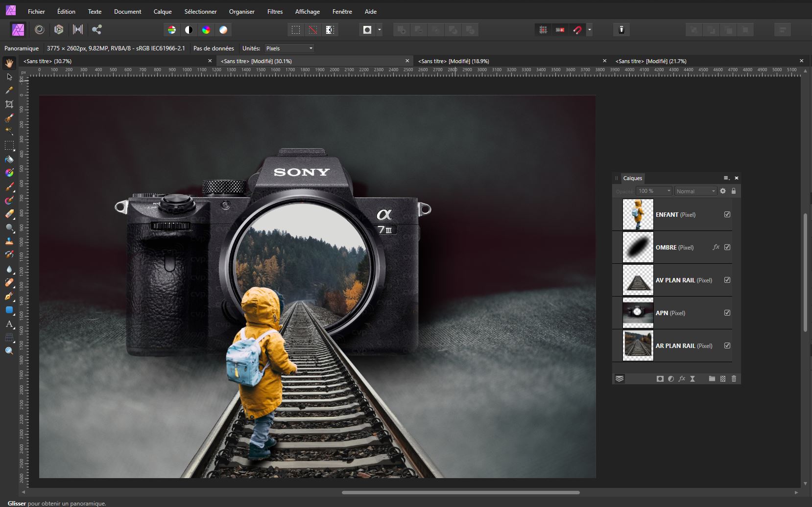Viewport: 812px width, 507px height.
Task: Hide the ENFANT layer using its checkbox
Action: click(727, 214)
